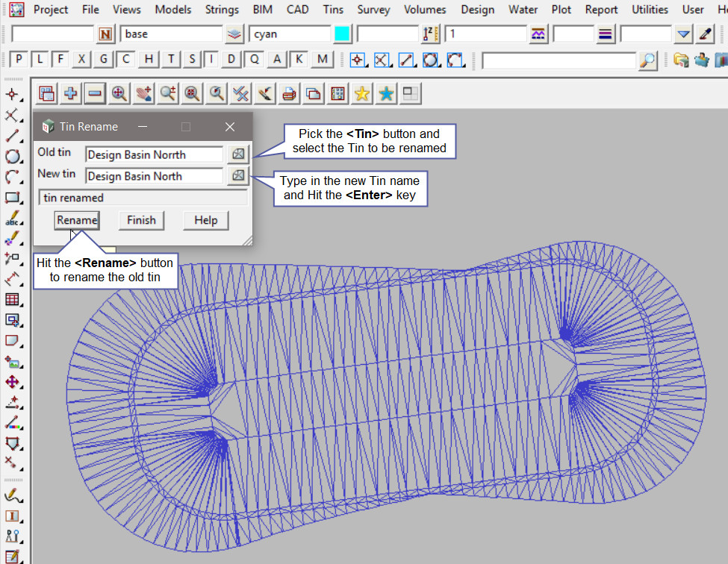Click the hand pan view icon

(x=143, y=93)
